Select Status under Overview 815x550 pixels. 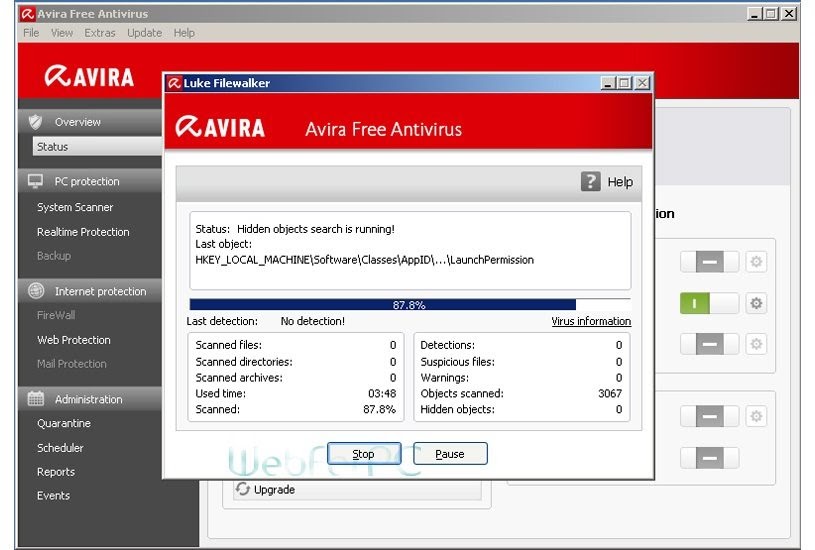tap(97, 147)
